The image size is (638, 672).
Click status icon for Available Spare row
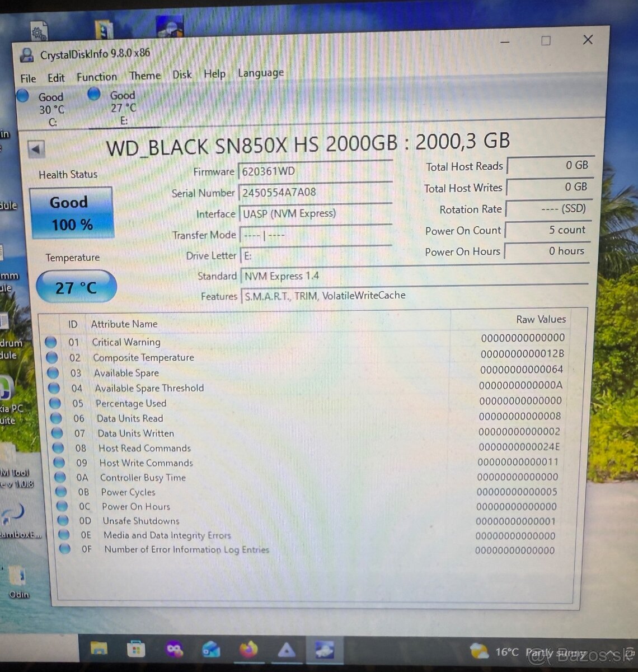[53, 372]
